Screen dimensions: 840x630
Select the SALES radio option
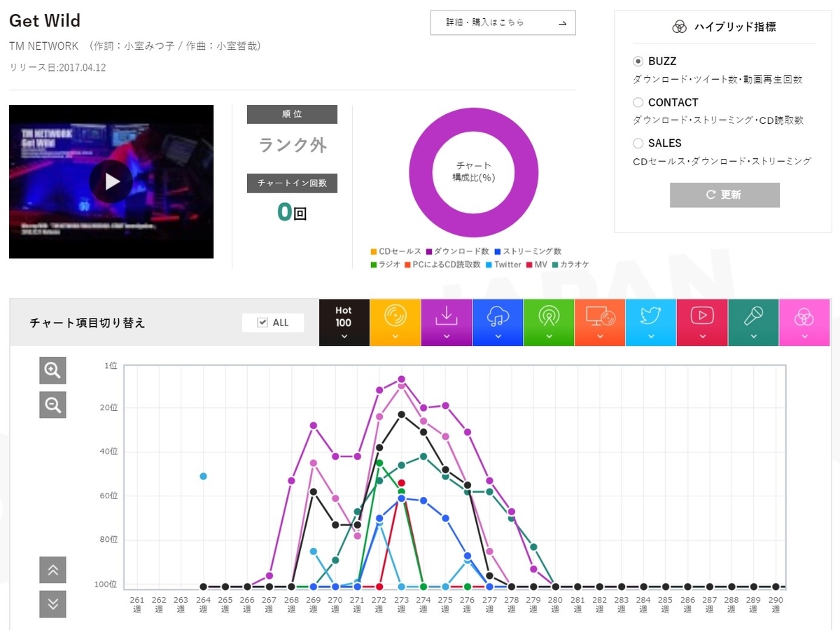click(x=638, y=143)
